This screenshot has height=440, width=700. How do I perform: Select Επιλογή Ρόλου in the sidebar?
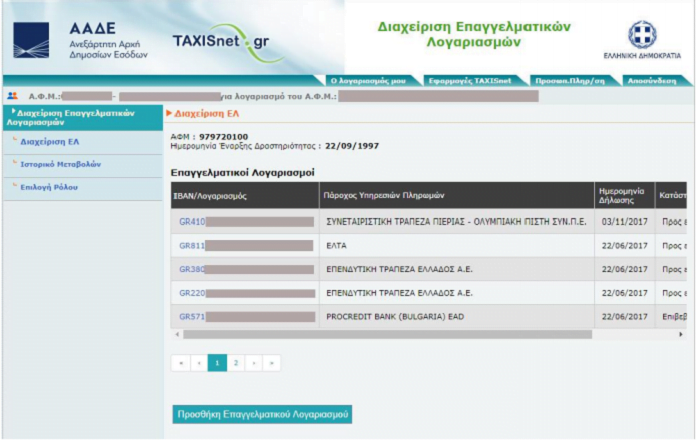pyautogui.click(x=49, y=187)
